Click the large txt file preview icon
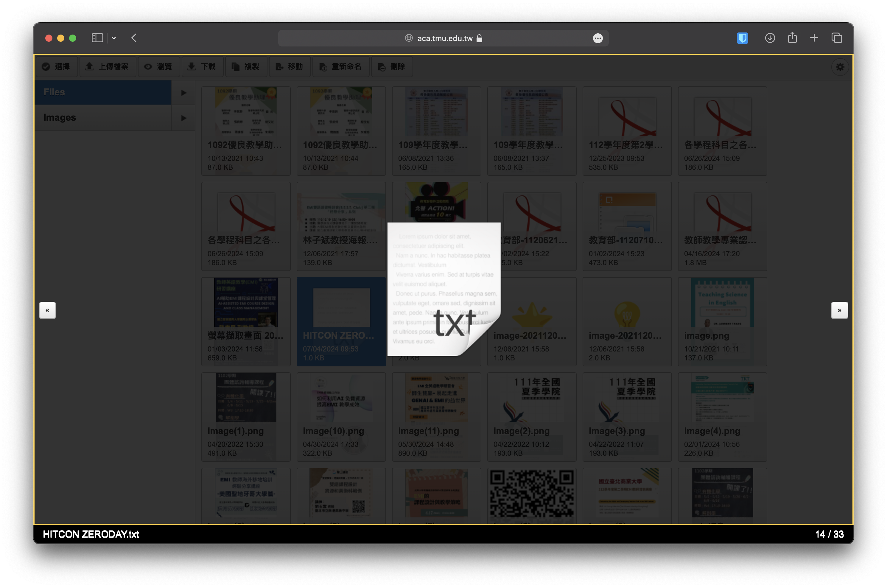This screenshot has width=887, height=588. click(x=444, y=289)
